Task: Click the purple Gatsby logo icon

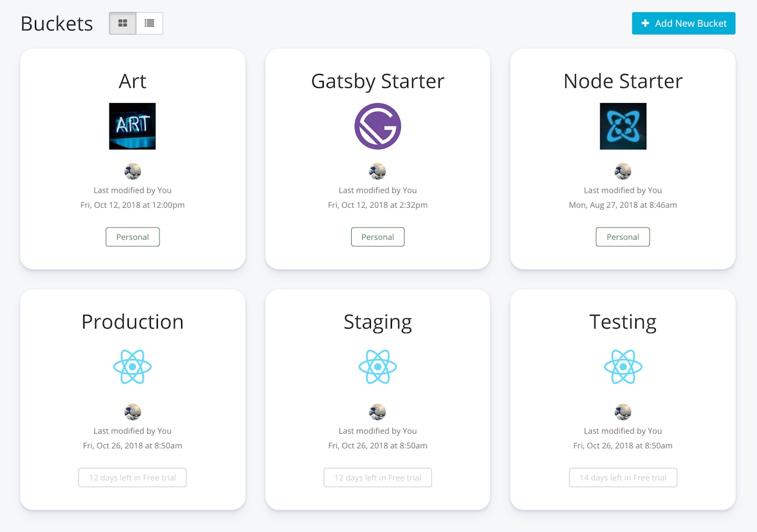Action: pos(377,126)
